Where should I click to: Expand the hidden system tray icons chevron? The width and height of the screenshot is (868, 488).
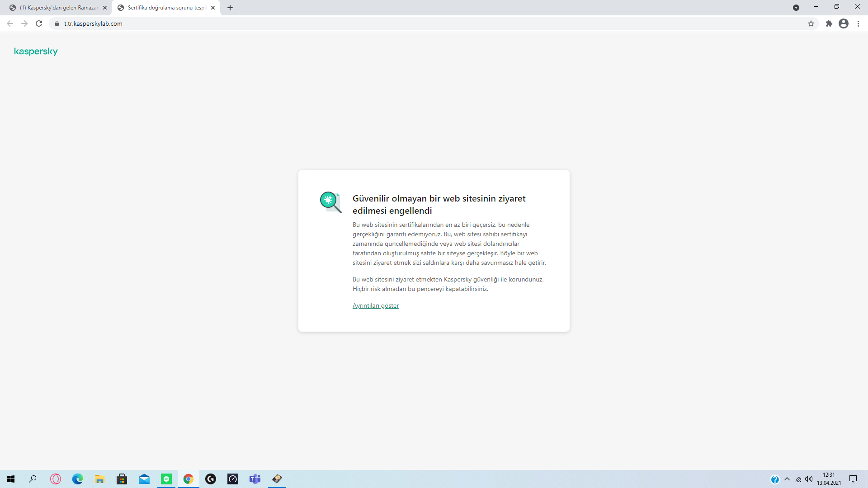[x=787, y=479]
